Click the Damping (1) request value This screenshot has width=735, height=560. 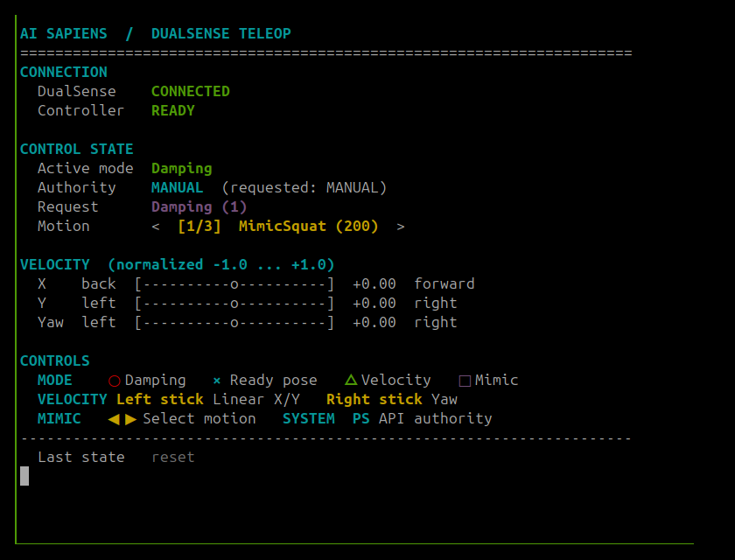[199, 207]
